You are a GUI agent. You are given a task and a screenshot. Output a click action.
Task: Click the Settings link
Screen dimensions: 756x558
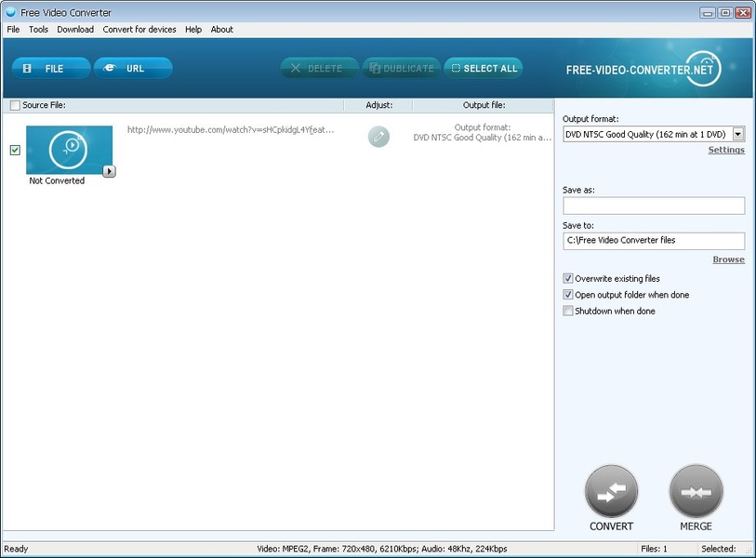[x=726, y=150]
